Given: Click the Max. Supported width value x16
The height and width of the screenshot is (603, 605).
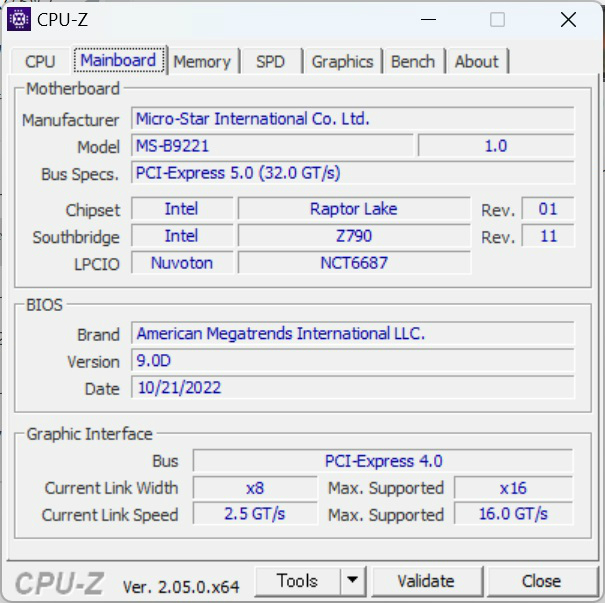Looking at the screenshot, I should coord(514,488).
